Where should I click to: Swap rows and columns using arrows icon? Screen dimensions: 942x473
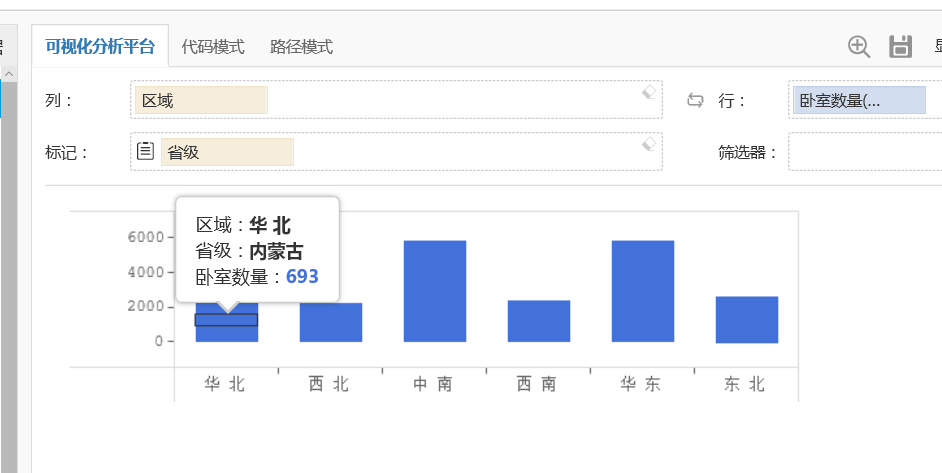click(x=695, y=100)
